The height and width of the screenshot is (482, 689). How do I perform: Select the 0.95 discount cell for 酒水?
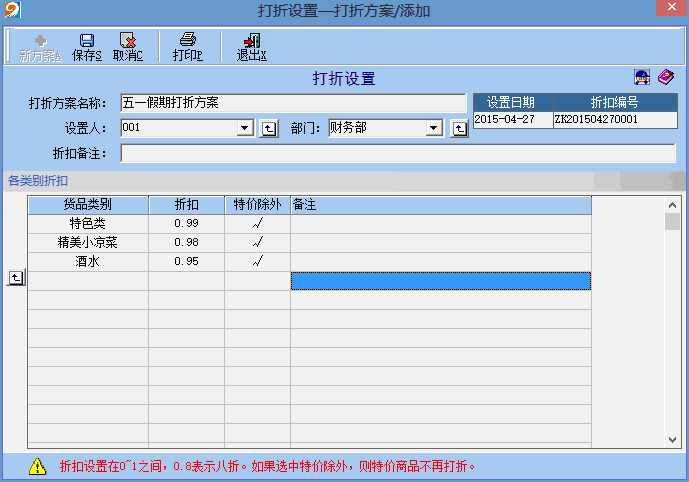186,262
